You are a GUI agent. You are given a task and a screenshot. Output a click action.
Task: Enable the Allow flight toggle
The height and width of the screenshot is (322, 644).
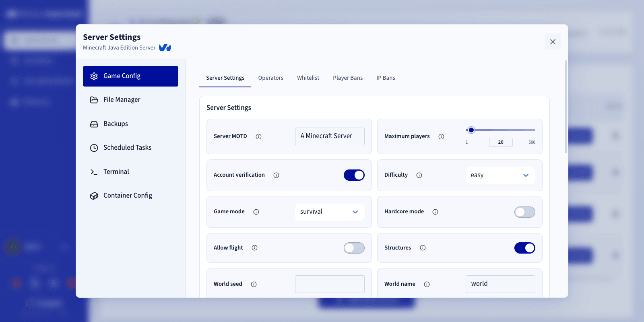tap(354, 248)
